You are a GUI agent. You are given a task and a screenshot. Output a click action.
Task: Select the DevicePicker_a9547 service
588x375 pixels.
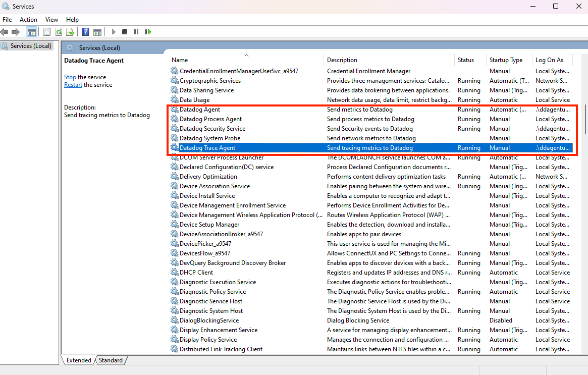tap(371, 244)
